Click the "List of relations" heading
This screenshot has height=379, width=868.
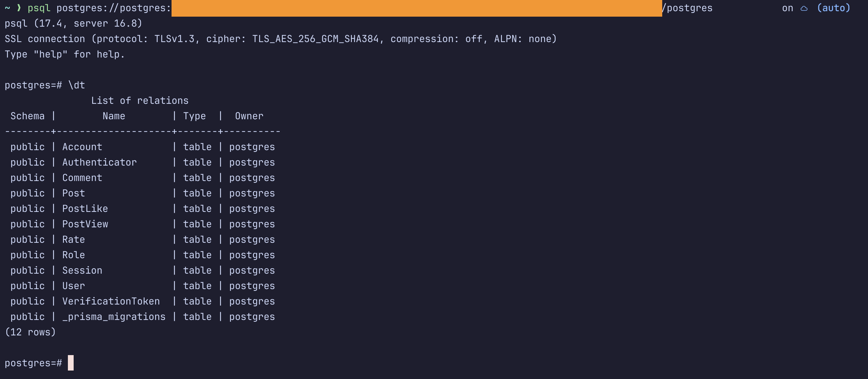point(139,101)
